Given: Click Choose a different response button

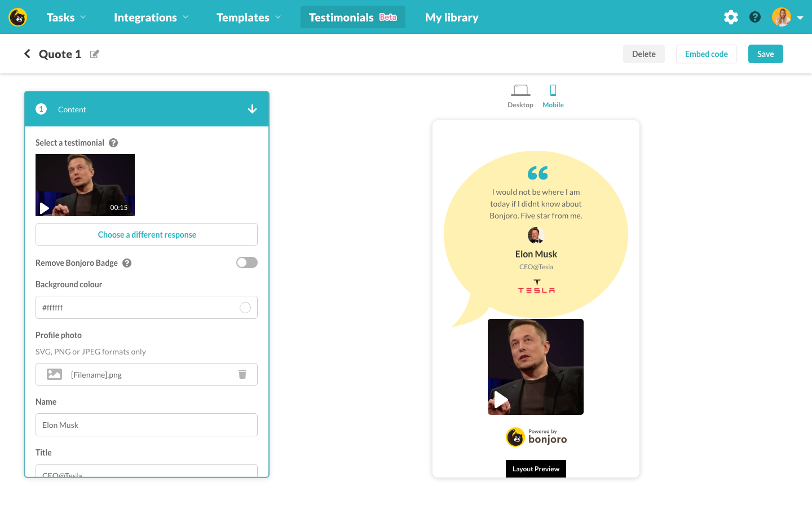Looking at the screenshot, I should (x=147, y=234).
